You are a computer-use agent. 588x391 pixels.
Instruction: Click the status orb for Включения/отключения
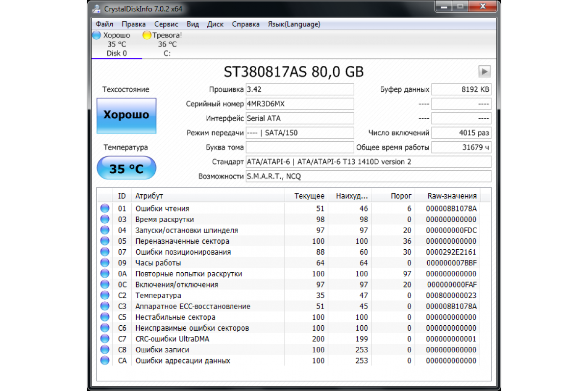[105, 285]
